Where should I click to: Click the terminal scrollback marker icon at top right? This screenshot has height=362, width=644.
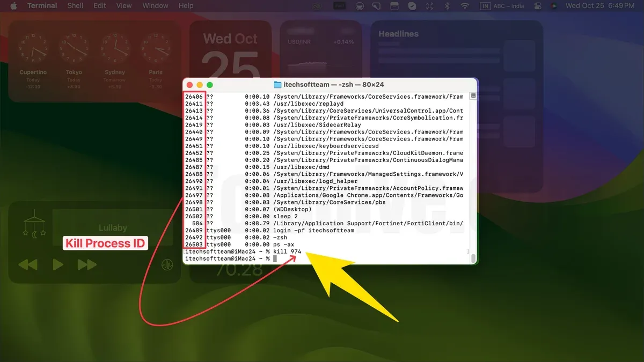[473, 96]
